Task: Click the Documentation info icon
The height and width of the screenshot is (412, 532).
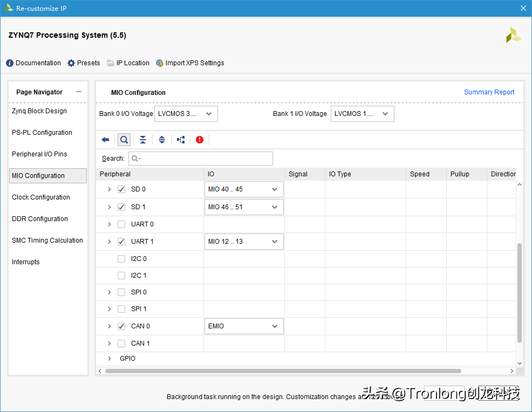Action: coord(10,63)
